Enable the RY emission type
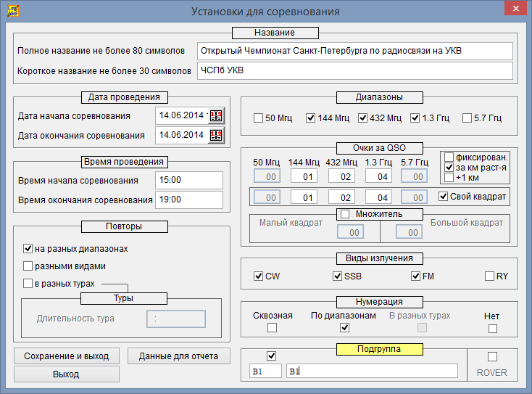 [490, 276]
